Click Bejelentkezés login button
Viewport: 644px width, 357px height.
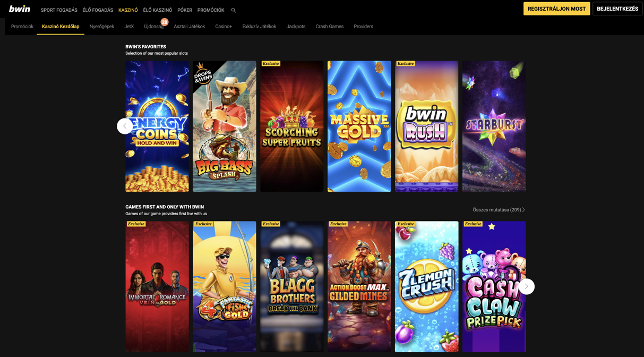[617, 8]
